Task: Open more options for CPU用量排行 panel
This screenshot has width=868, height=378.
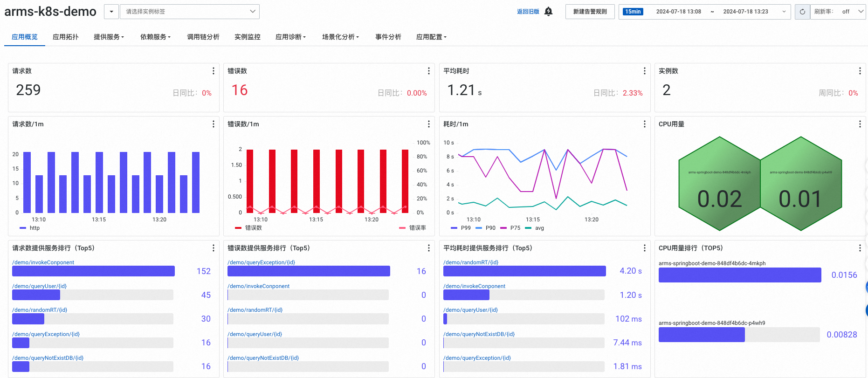Action: pyautogui.click(x=860, y=248)
